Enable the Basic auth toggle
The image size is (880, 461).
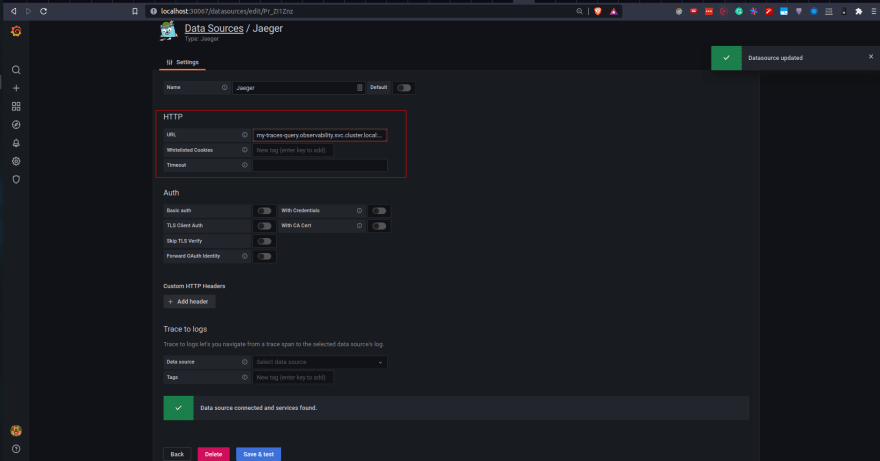(264, 211)
